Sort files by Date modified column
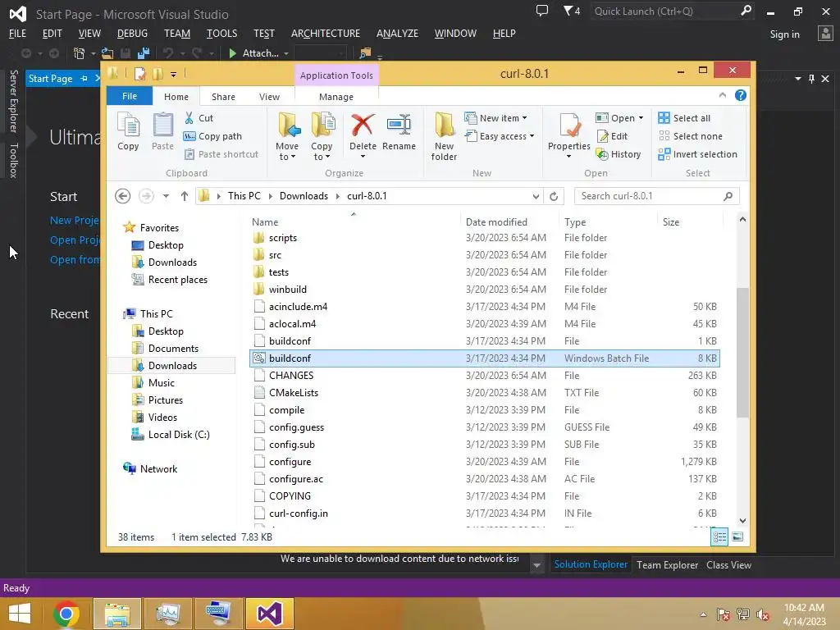This screenshot has height=630, width=840. pyautogui.click(x=496, y=221)
